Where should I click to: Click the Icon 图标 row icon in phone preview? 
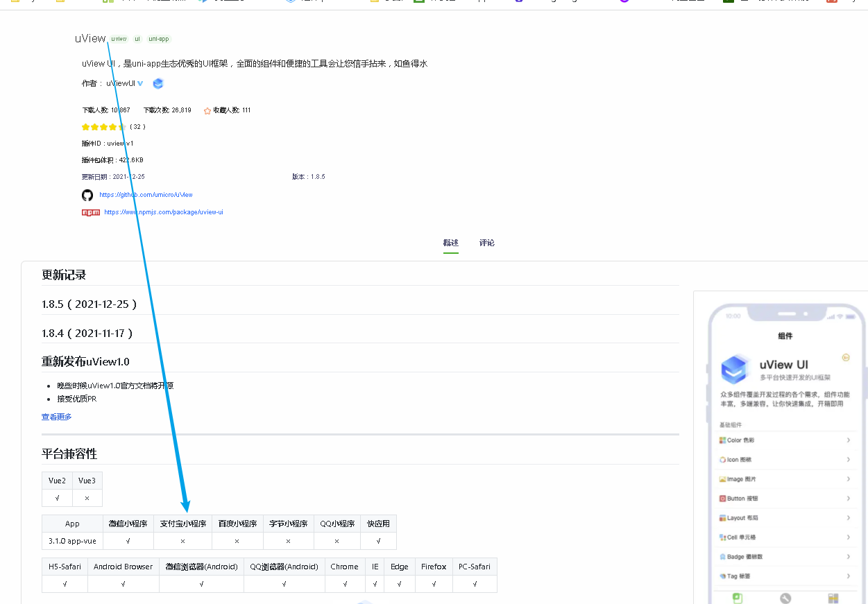722,460
